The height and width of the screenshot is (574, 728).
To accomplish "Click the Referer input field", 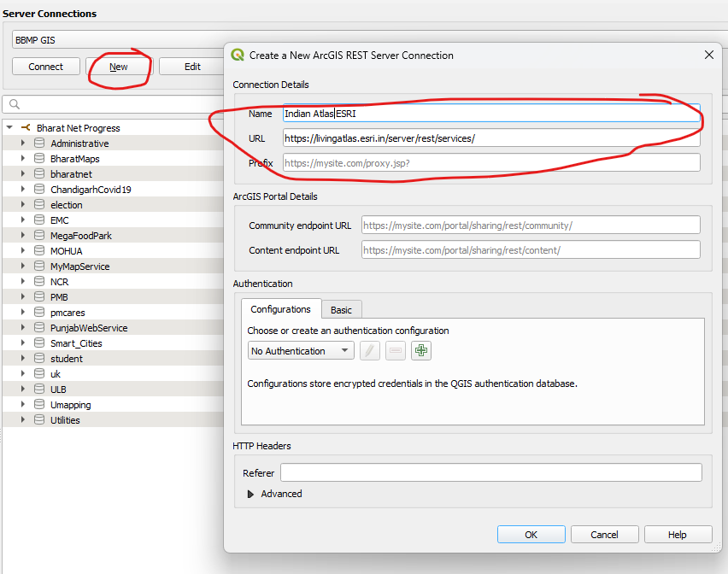I will coord(490,473).
